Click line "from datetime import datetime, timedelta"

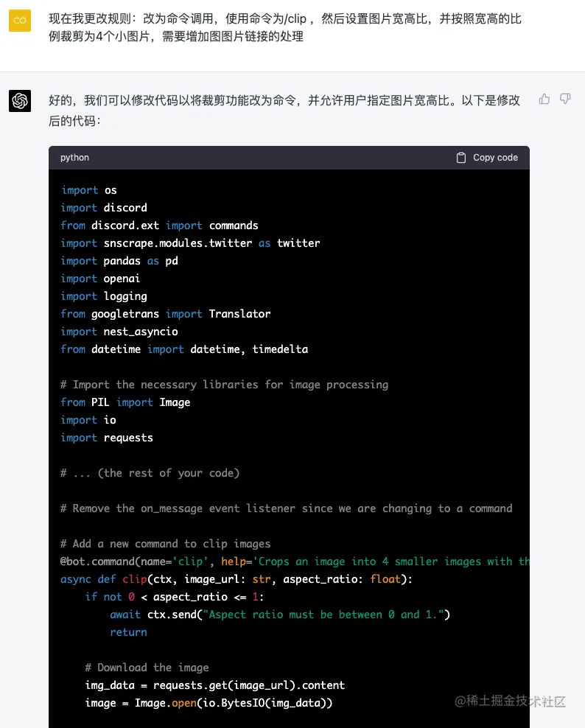coord(184,349)
